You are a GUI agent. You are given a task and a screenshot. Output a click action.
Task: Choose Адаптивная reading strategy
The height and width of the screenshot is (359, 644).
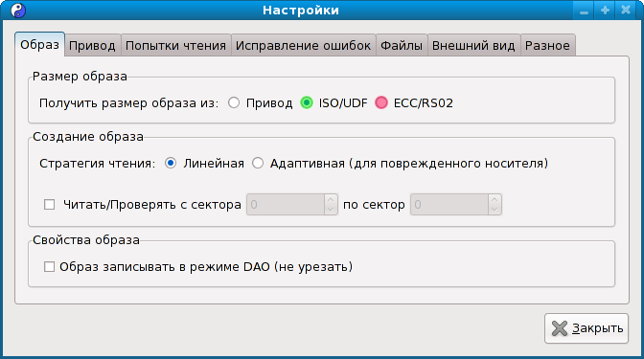(x=258, y=164)
